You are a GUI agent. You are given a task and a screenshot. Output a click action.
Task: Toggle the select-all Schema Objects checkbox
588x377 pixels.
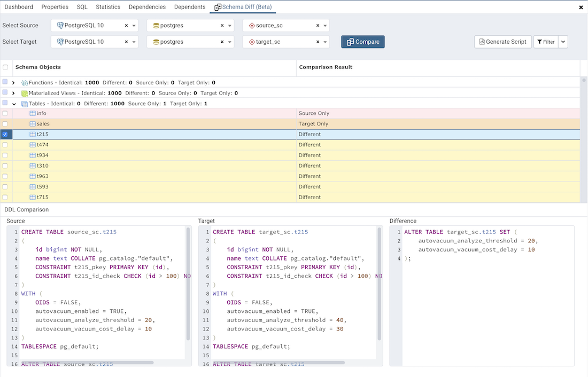tap(5, 67)
